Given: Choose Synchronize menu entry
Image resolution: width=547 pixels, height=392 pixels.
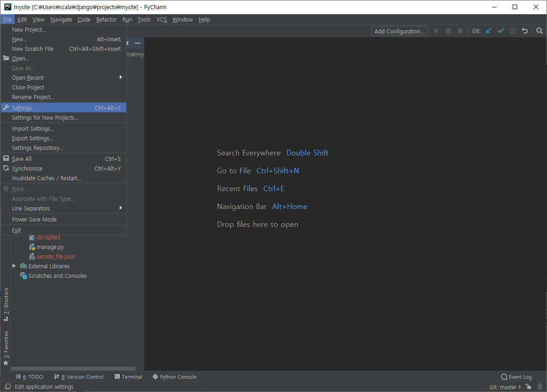Looking at the screenshot, I should (63, 168).
